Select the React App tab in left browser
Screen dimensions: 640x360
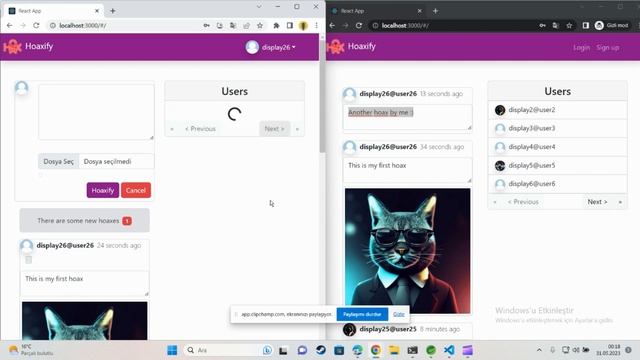53,11
